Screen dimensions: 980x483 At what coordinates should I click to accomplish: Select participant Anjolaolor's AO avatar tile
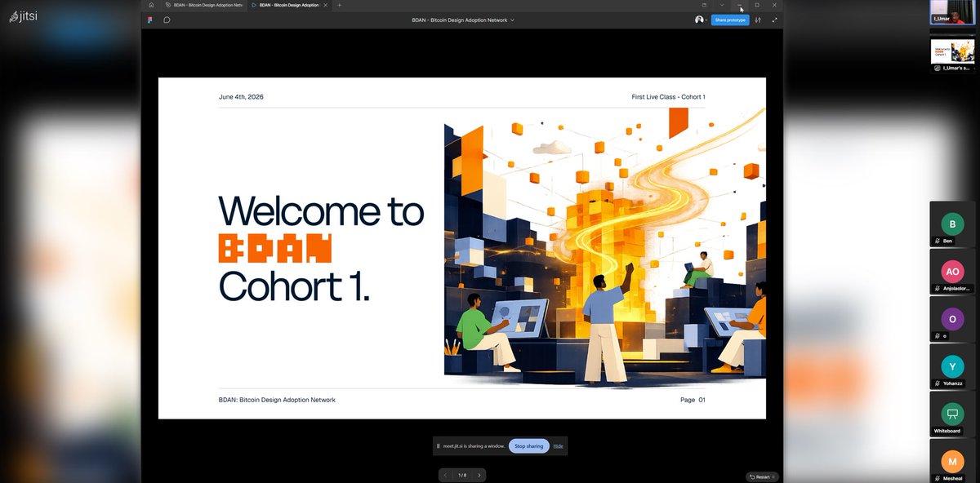[x=952, y=271]
